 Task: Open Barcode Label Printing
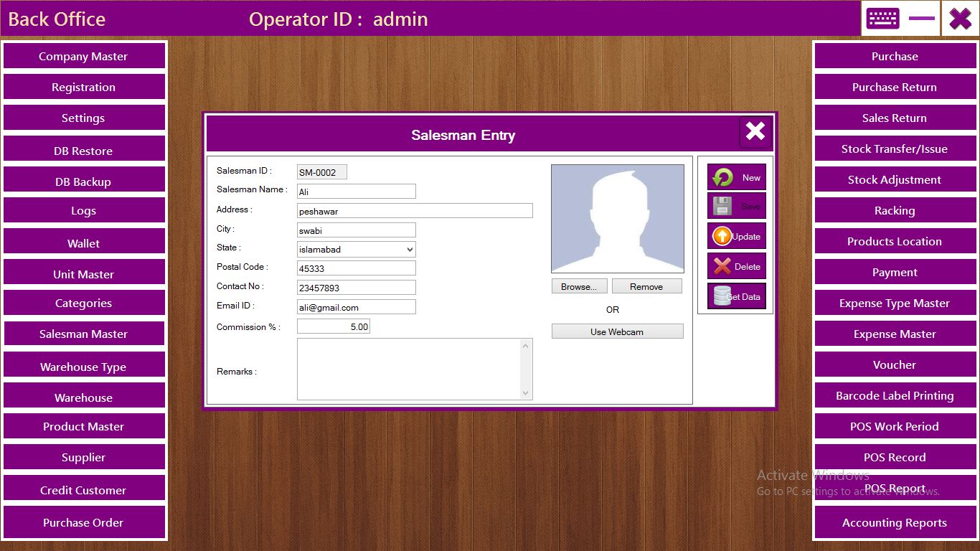click(x=895, y=395)
